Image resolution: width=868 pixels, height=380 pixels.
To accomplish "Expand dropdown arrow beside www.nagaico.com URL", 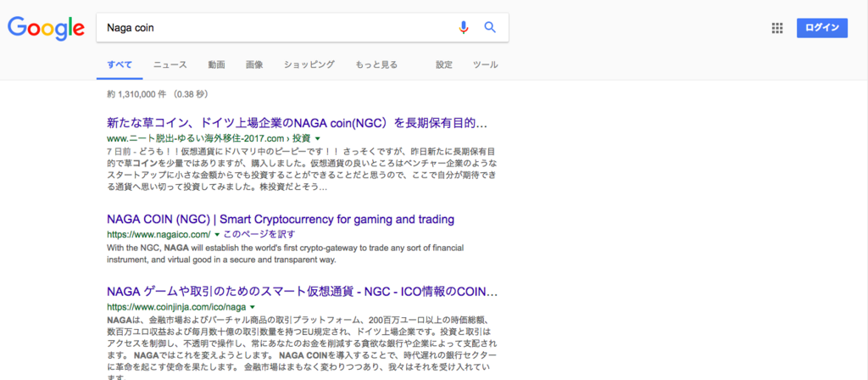I will tap(217, 234).
